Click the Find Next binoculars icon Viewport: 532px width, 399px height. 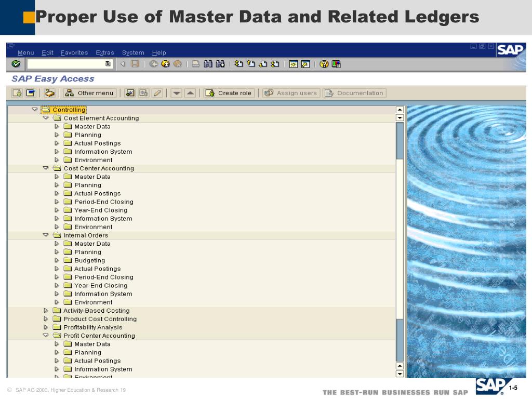coord(220,64)
